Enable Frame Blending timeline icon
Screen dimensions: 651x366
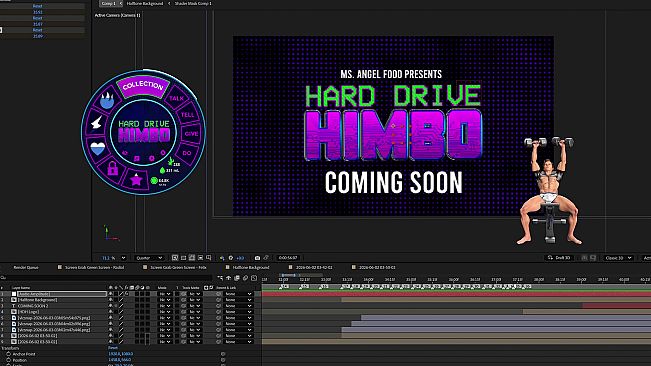point(237,278)
